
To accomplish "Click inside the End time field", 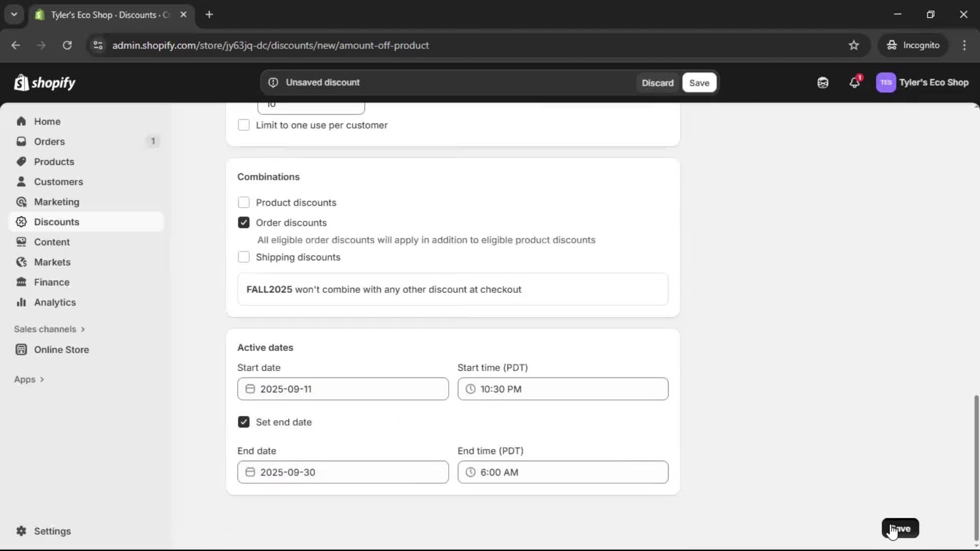I will point(561,472).
